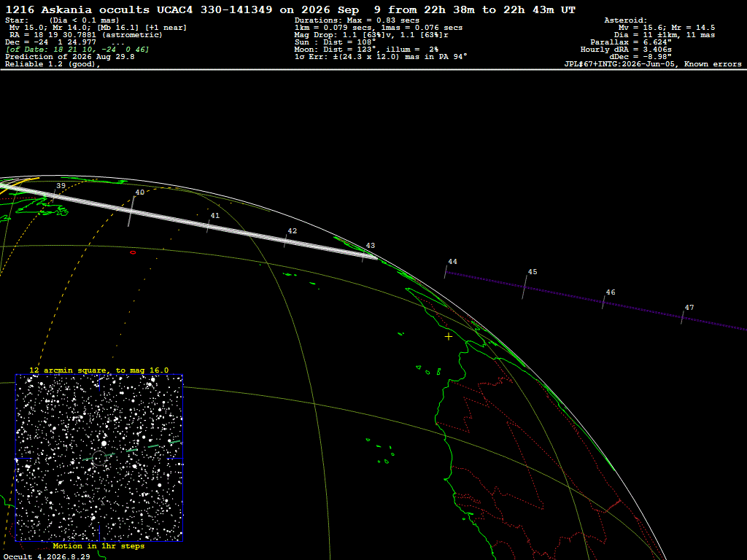Click the 44 minute tick off globe
Screen dimensions: 747x560
tap(446, 272)
